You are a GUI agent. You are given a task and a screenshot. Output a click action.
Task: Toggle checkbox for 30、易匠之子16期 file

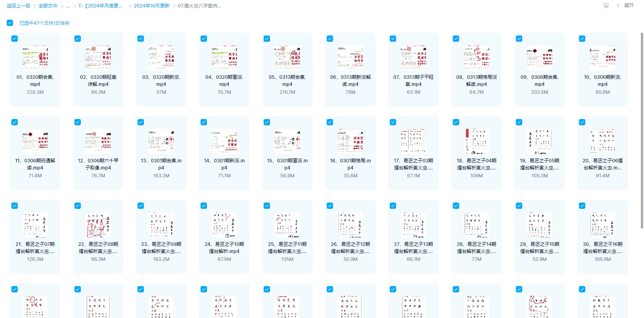point(582,206)
